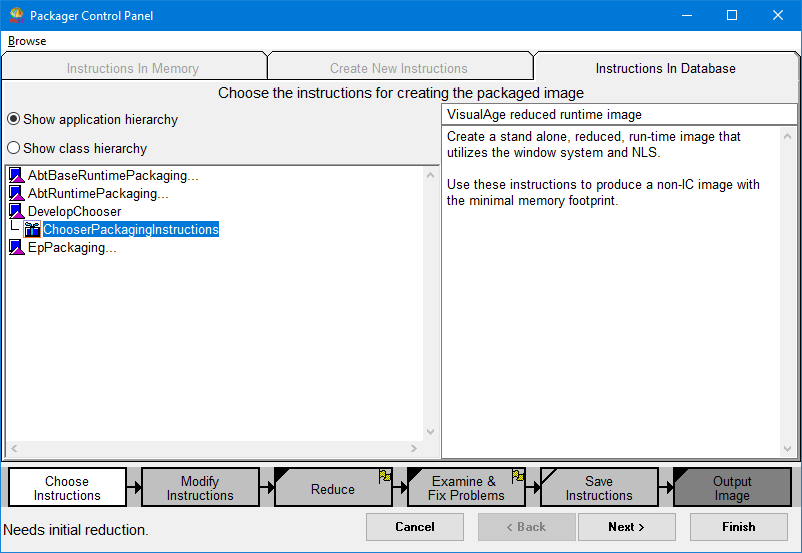Click the AbtBaseRuntimePackaging application icon
Image resolution: width=802 pixels, height=553 pixels.
(16, 176)
